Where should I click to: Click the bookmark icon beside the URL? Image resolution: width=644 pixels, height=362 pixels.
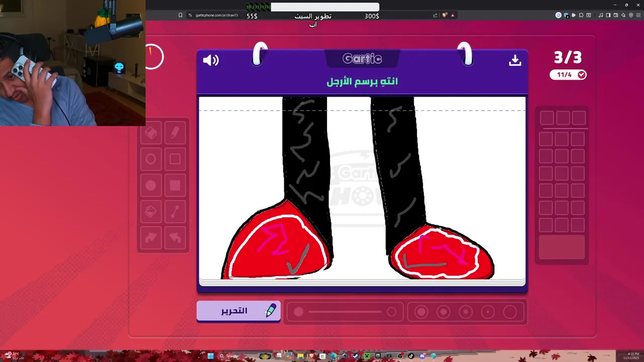pos(181,15)
